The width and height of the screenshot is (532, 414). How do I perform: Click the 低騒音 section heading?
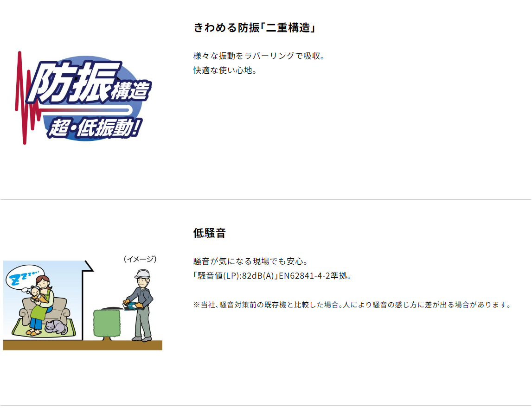209,233
